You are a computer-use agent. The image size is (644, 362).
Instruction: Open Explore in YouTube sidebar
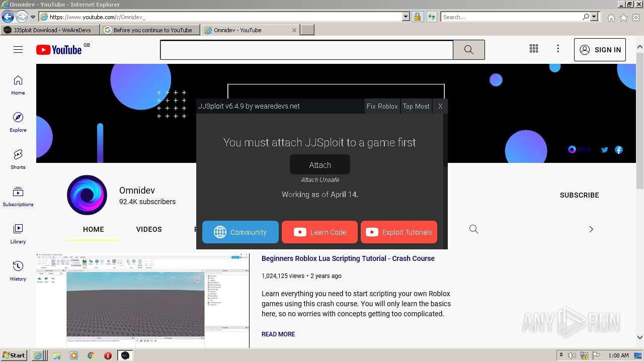(x=18, y=122)
